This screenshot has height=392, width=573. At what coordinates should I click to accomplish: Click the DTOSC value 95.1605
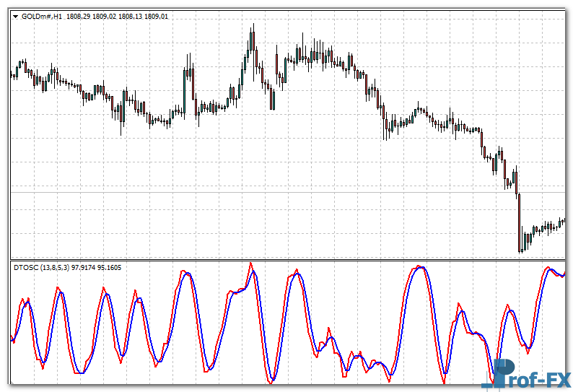pos(109,268)
